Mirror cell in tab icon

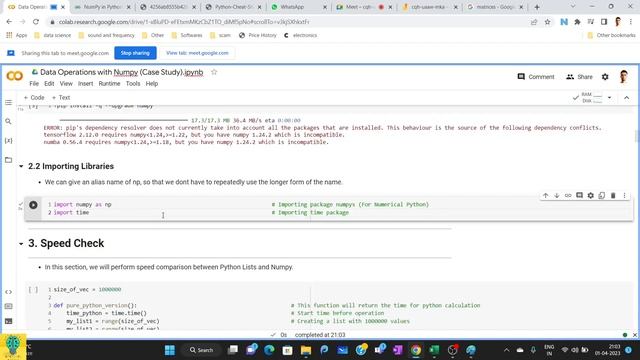(x=602, y=196)
